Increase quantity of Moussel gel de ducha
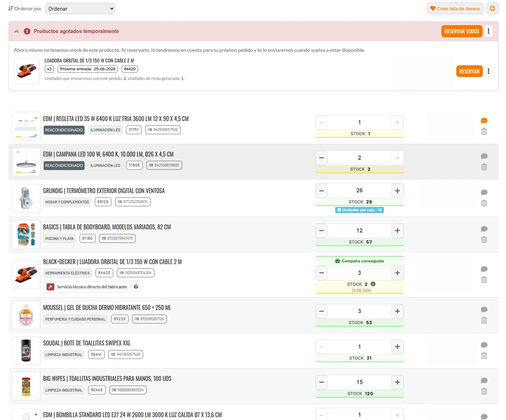This screenshot has height=420, width=506. coord(397,311)
